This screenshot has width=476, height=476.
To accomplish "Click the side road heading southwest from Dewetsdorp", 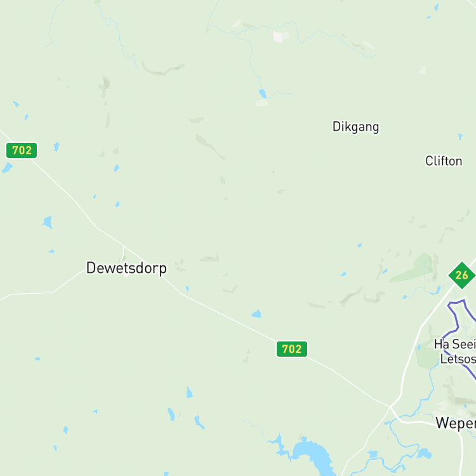I will [53, 287].
